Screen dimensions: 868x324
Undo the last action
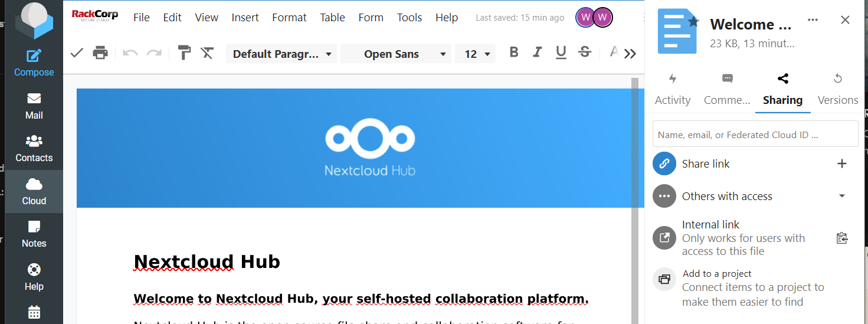pyautogui.click(x=130, y=53)
